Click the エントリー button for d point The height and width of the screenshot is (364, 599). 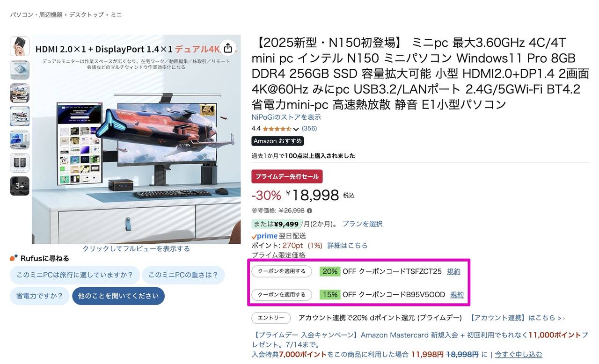271,318
